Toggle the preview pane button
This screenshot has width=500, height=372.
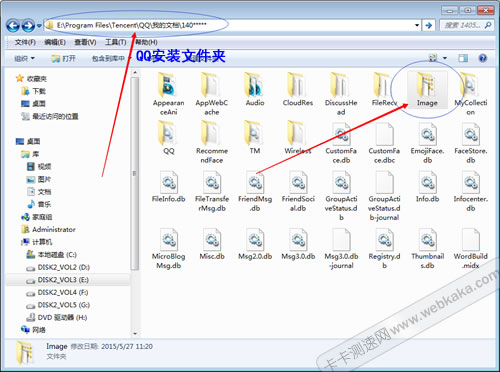pyautogui.click(x=463, y=58)
